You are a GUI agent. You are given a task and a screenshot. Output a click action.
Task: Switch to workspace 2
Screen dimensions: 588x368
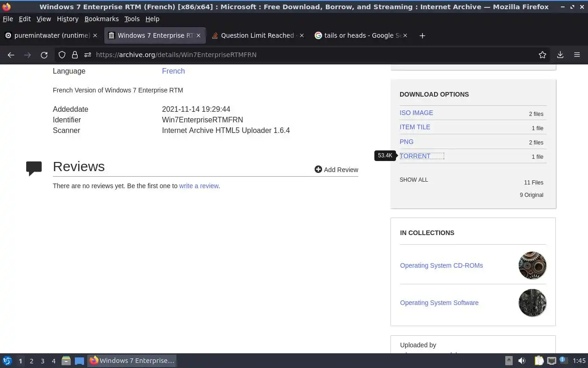pyautogui.click(x=31, y=361)
